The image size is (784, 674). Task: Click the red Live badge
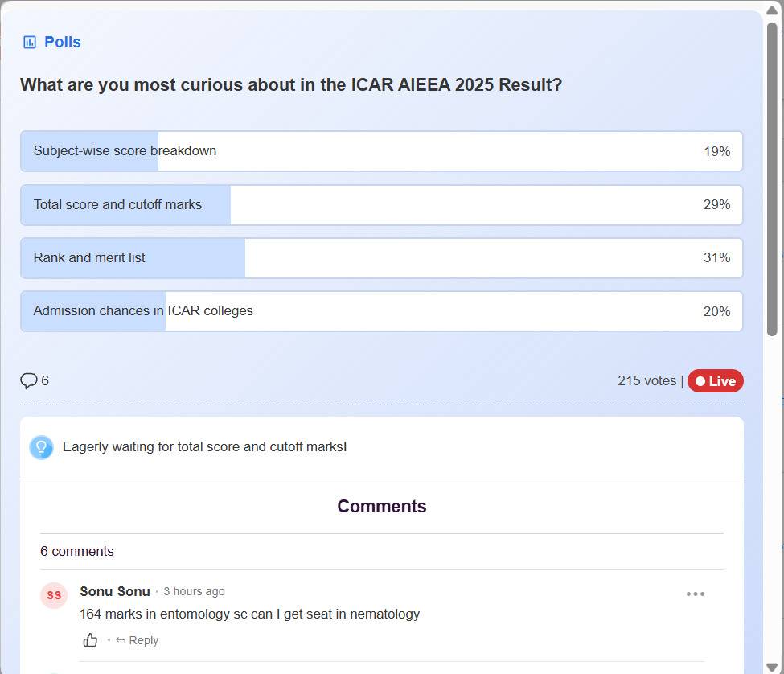click(x=715, y=381)
